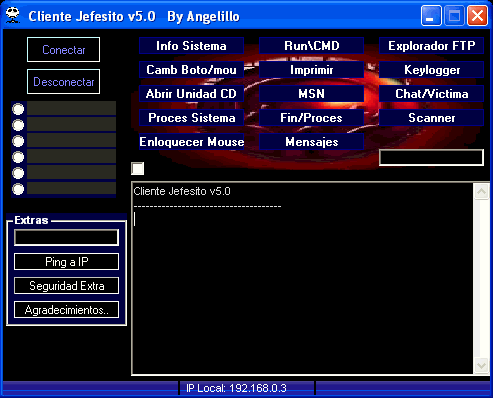Show Agradecimientos credits

click(66, 310)
